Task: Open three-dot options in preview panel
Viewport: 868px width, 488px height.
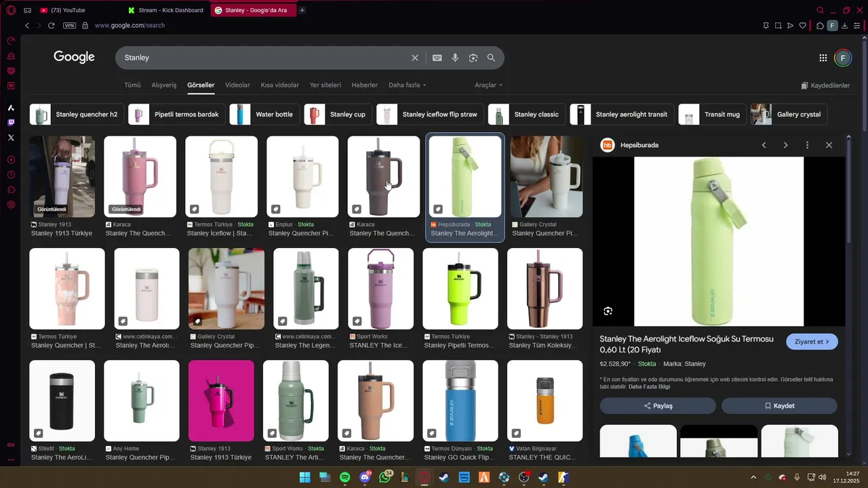Action: click(807, 145)
